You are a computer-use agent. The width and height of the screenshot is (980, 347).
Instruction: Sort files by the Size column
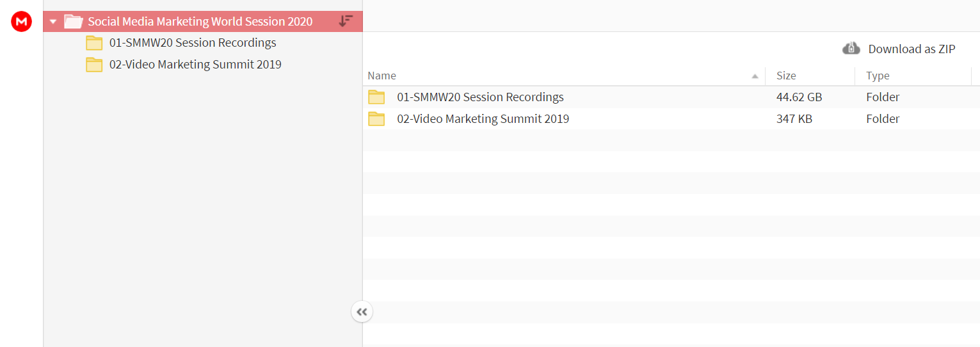[x=810, y=76]
